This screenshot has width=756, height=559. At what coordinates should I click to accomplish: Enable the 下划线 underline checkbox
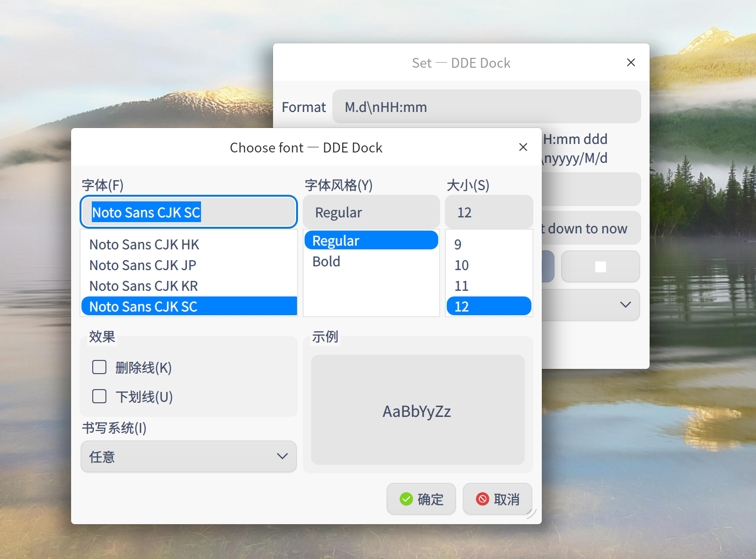tap(99, 396)
